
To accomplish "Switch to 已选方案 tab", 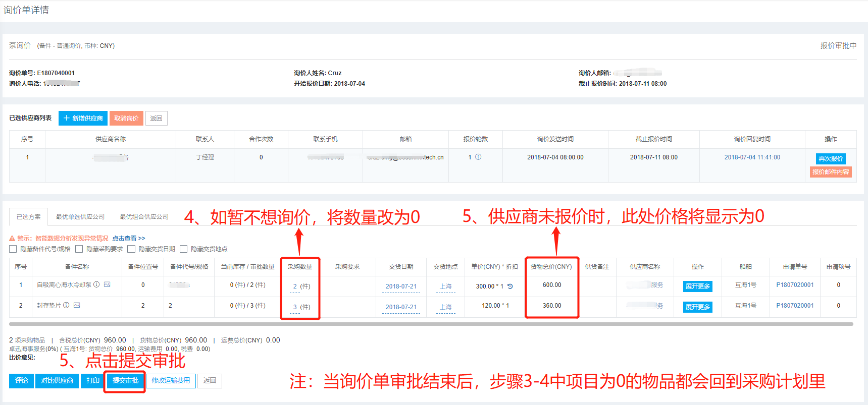I will (29, 217).
